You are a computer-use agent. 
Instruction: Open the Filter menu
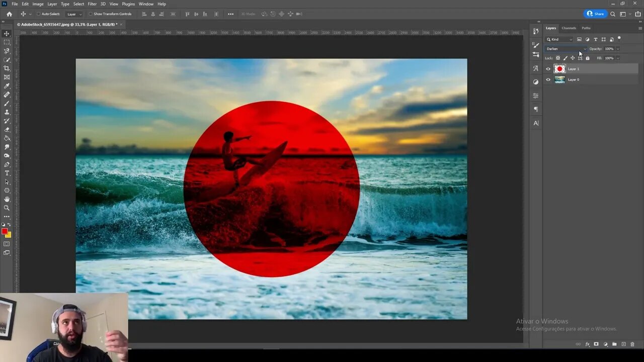pos(92,4)
